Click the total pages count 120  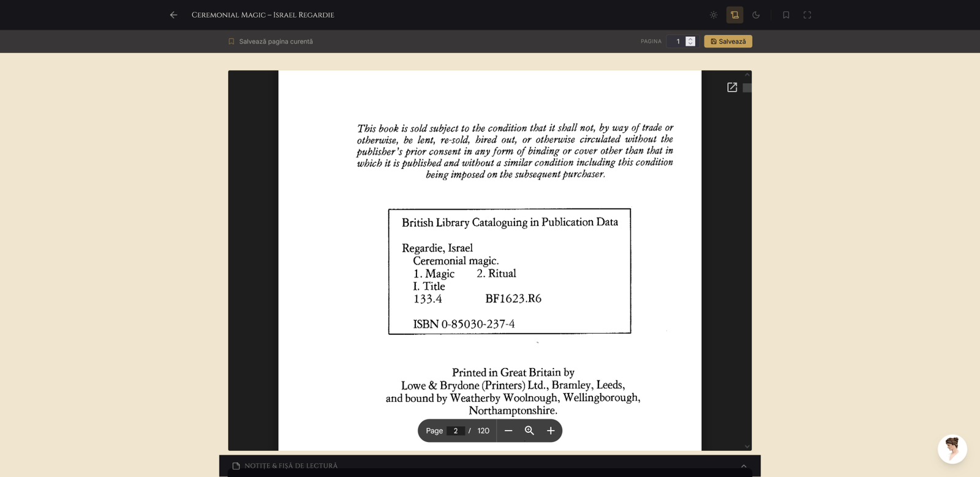483,430
